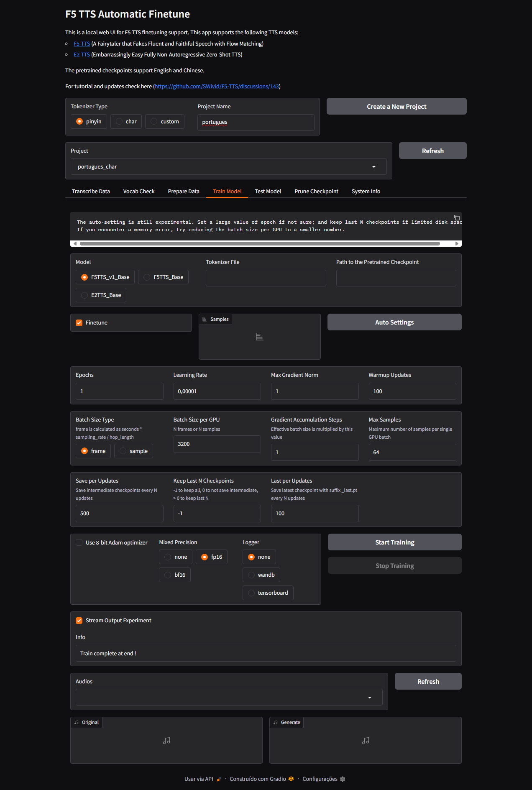Click the Max Gradient Norm field
532x790 pixels.
[315, 391]
